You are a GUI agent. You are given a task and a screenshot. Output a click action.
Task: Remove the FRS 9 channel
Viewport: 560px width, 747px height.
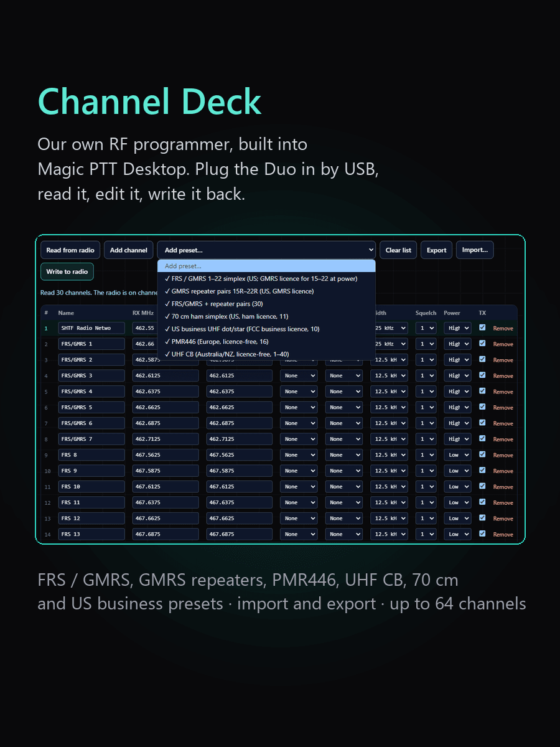[503, 471]
